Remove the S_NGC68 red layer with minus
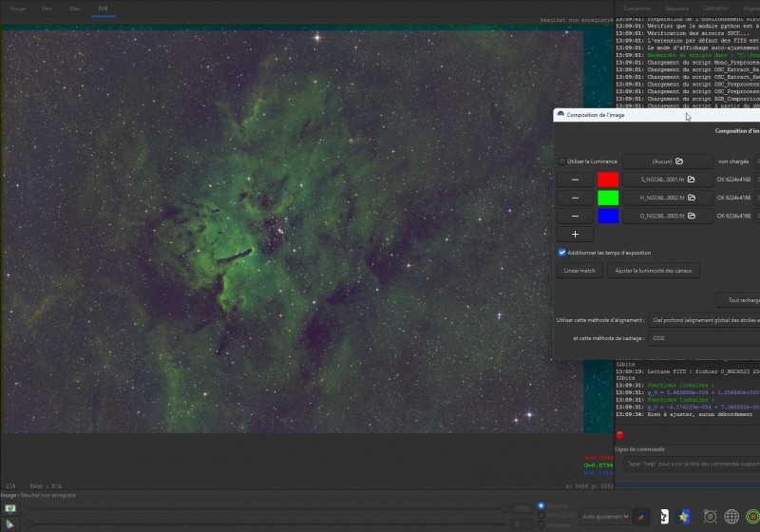This screenshot has width=760, height=532. pos(575,180)
